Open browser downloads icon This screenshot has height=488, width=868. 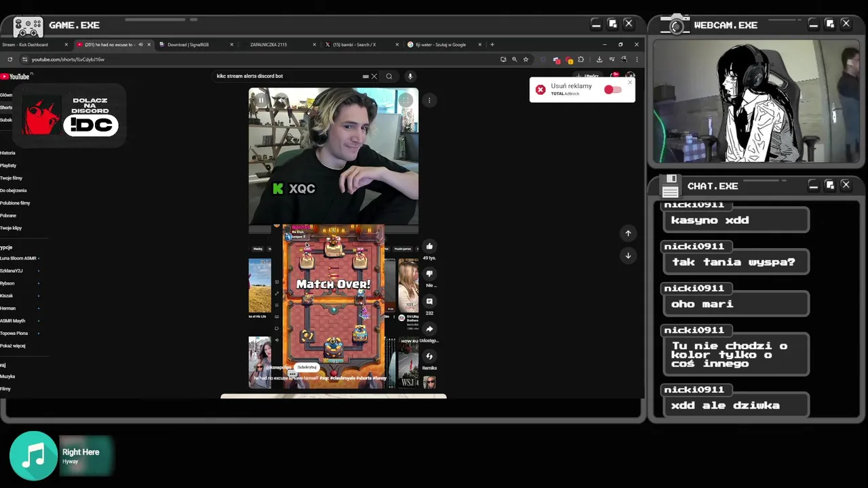(x=599, y=60)
